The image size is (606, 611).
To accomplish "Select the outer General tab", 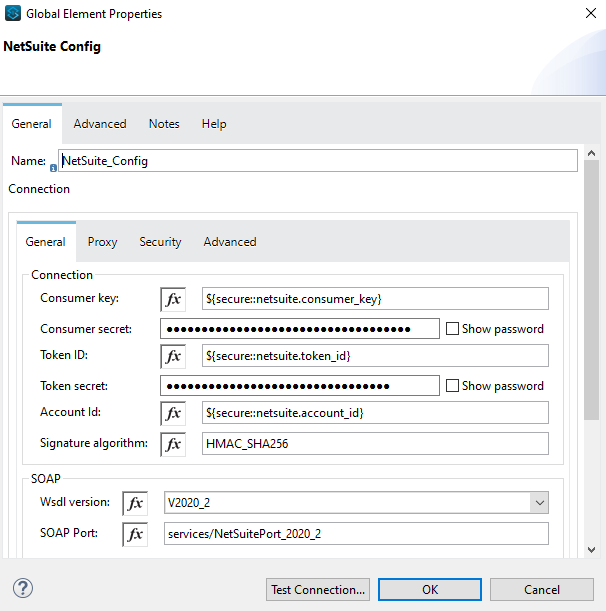I will 32,124.
